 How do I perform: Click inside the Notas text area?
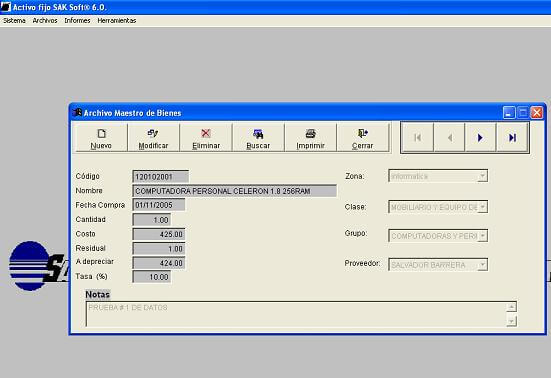[296, 314]
